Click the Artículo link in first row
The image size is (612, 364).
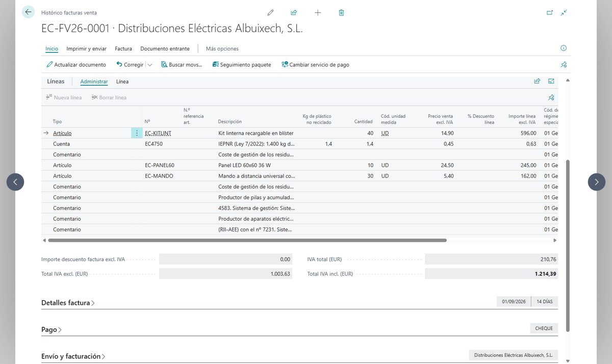point(62,133)
